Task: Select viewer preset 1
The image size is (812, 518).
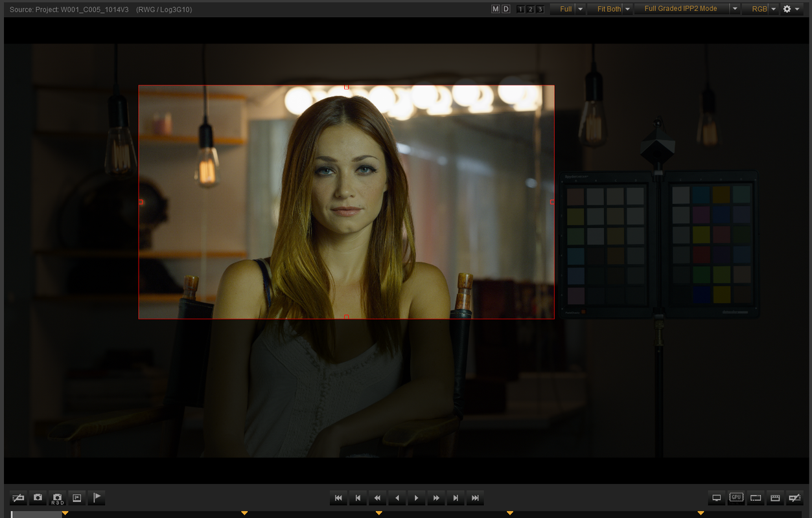Action: pyautogui.click(x=520, y=9)
